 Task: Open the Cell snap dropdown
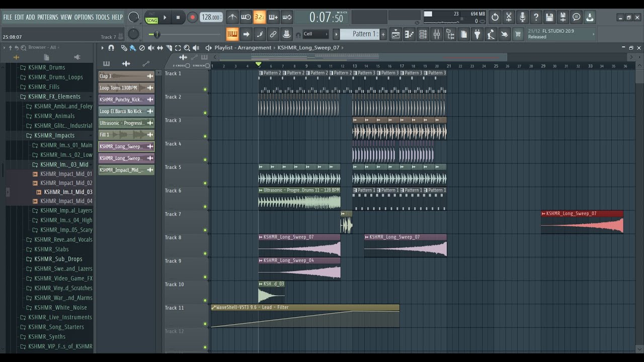point(315,34)
